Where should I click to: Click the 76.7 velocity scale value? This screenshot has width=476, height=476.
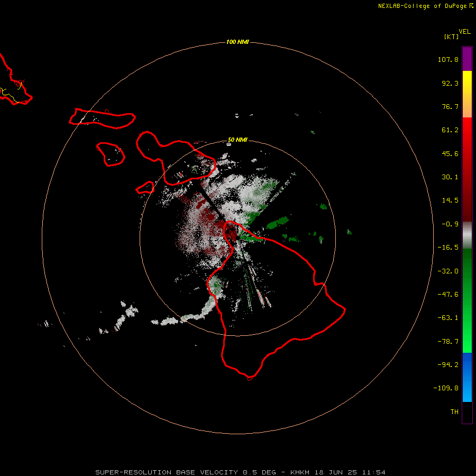coord(450,106)
